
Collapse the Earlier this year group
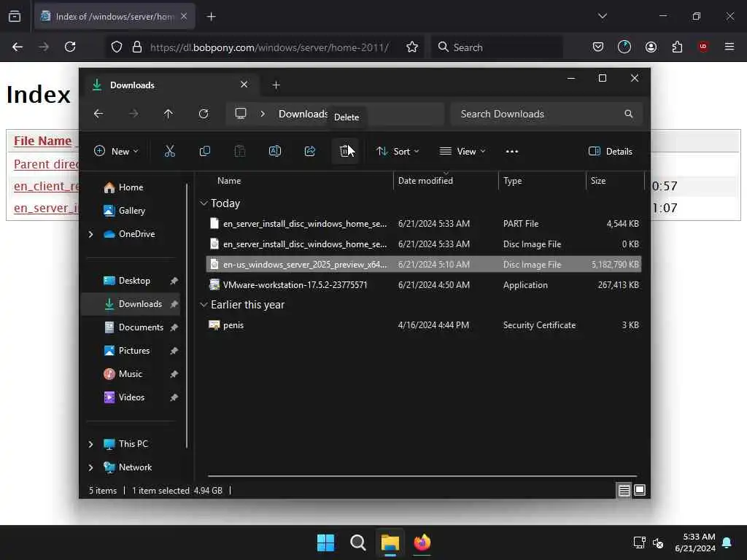[204, 305]
